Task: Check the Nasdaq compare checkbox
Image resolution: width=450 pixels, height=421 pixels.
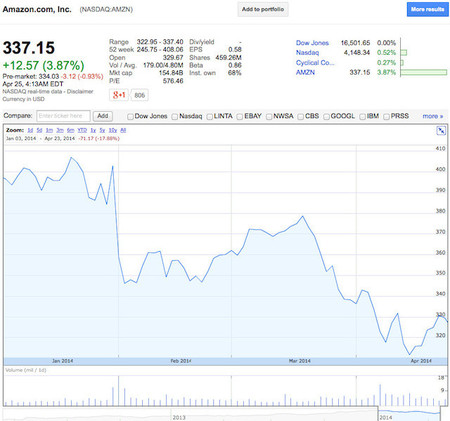Action: pyautogui.click(x=175, y=116)
